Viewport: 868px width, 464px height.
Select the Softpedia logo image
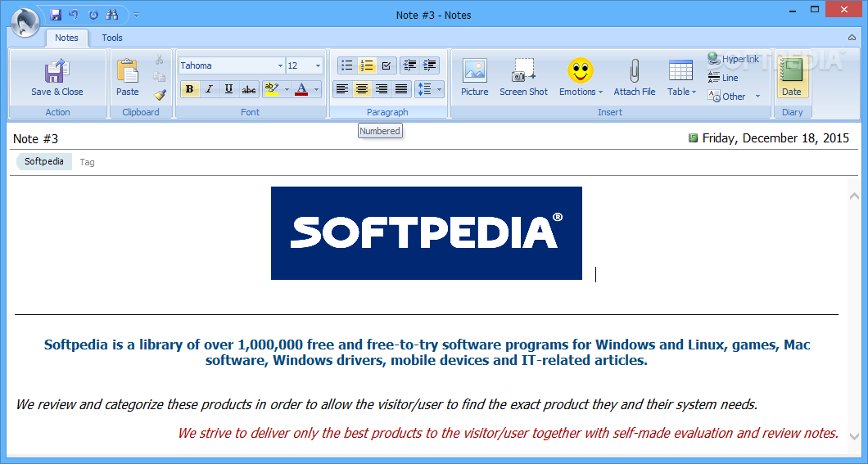[x=427, y=233]
